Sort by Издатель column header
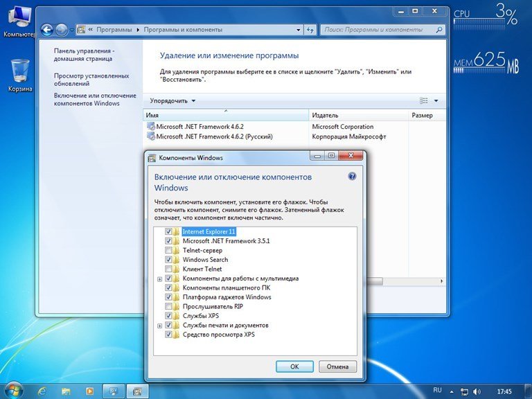This screenshot has height=399, width=532. pos(359,115)
